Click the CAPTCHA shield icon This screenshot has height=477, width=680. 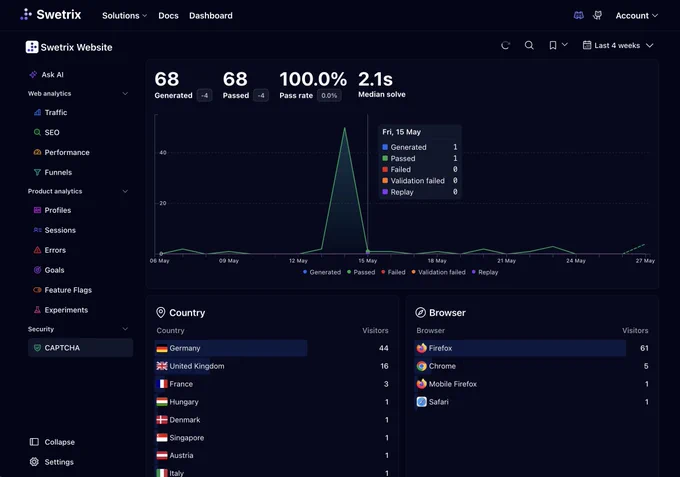[x=37, y=348]
